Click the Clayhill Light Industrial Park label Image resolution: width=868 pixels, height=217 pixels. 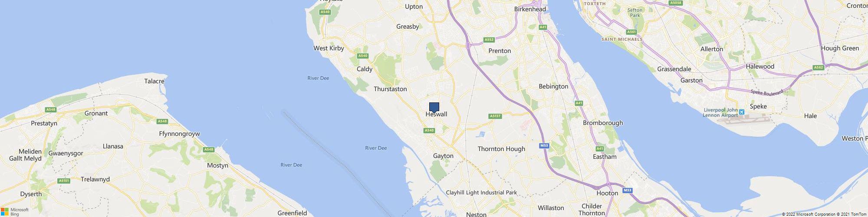(x=481, y=193)
